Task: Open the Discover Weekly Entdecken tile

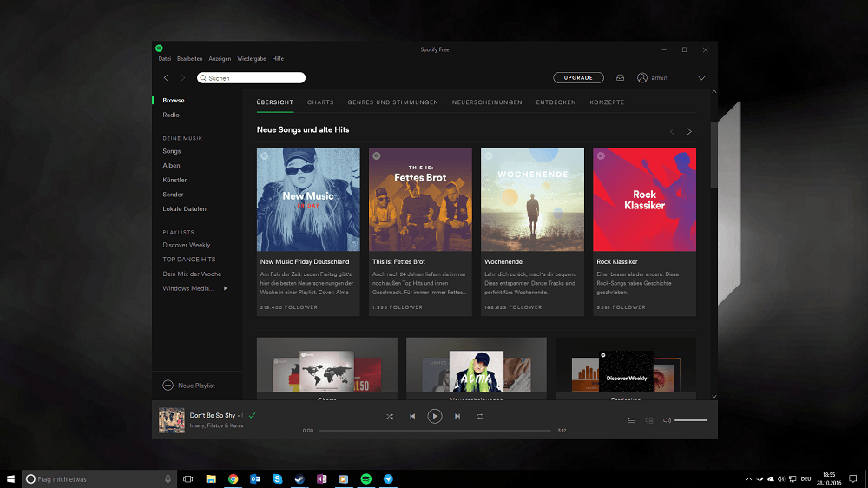Action: [626, 368]
